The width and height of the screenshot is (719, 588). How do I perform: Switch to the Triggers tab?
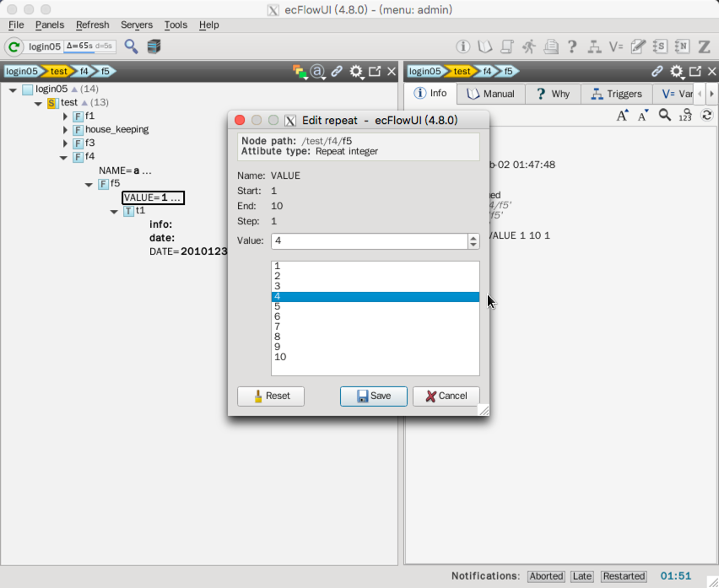[616, 94]
